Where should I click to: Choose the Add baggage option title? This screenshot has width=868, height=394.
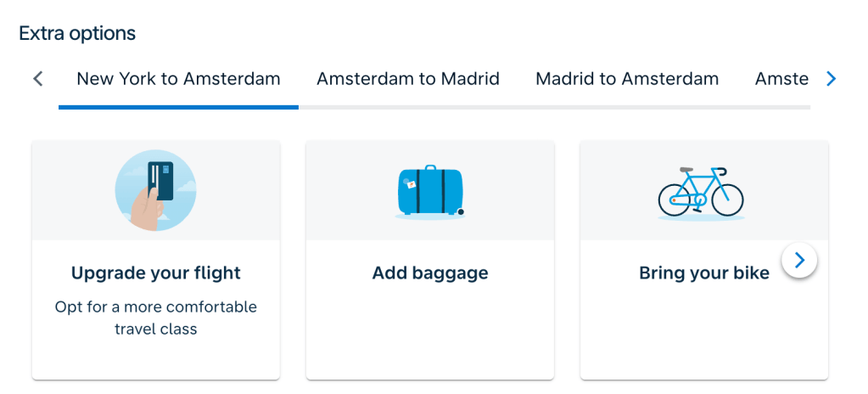point(430,273)
